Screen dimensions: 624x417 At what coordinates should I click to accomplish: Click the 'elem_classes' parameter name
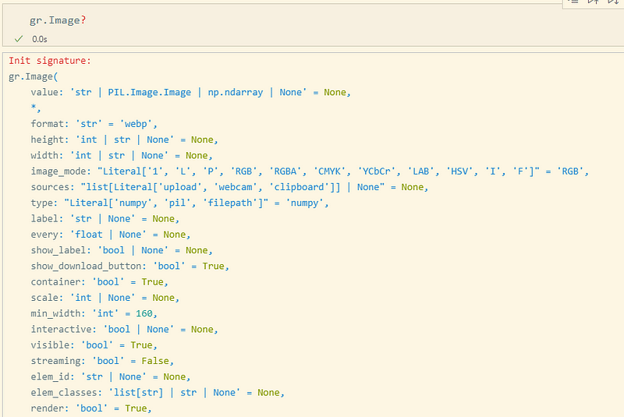click(x=64, y=393)
